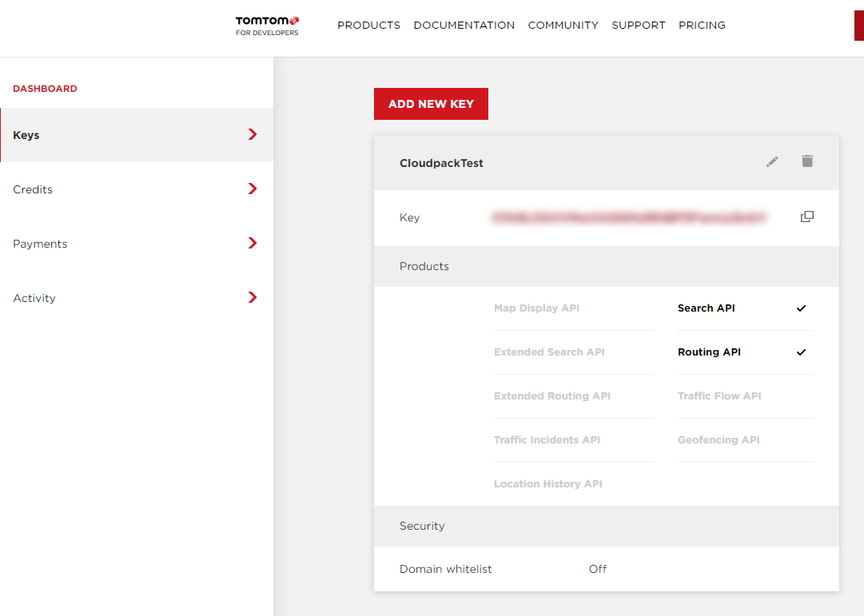Uncheck the Routing API checkmark
The image size is (864, 616).
pyautogui.click(x=801, y=352)
